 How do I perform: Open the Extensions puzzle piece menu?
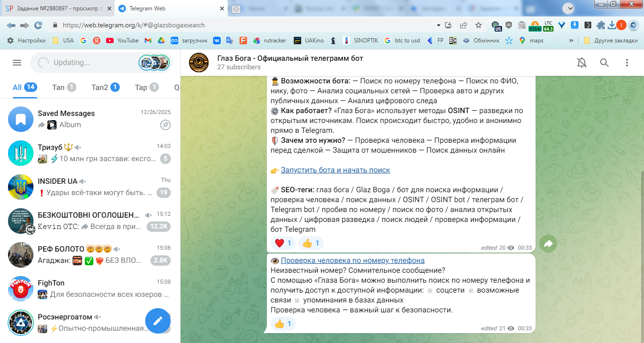pyautogui.click(x=601, y=25)
